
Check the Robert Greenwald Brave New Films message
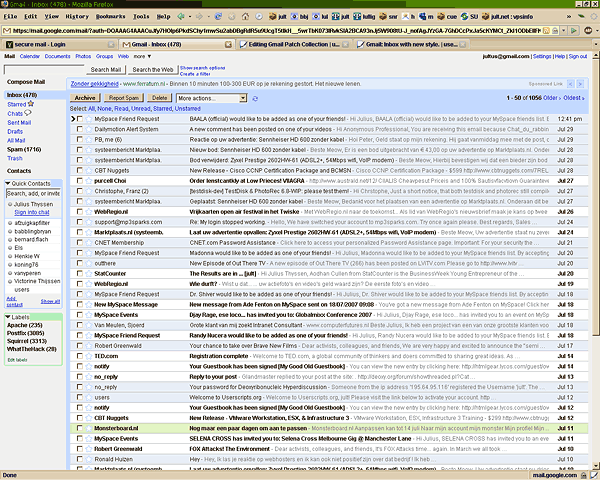(x=80, y=346)
